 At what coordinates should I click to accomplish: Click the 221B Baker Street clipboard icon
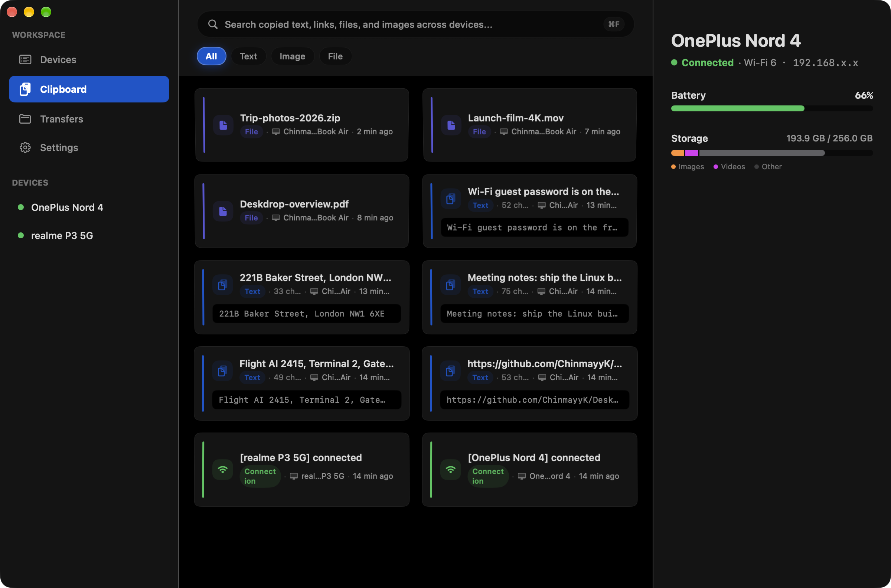pos(223,285)
